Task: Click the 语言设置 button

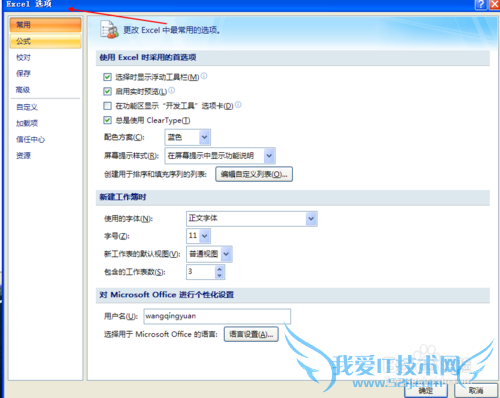Action: (x=251, y=334)
